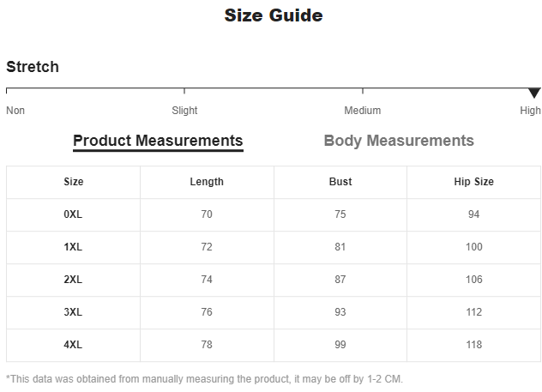The width and height of the screenshot is (542, 392).
Task: Select the Length column header
Action: pyautogui.click(x=207, y=182)
